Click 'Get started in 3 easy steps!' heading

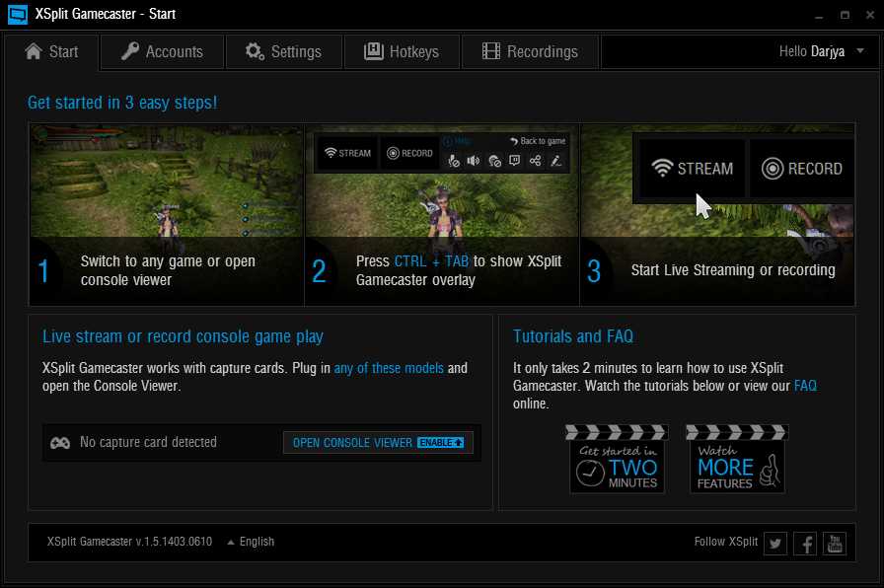pyautogui.click(x=122, y=103)
